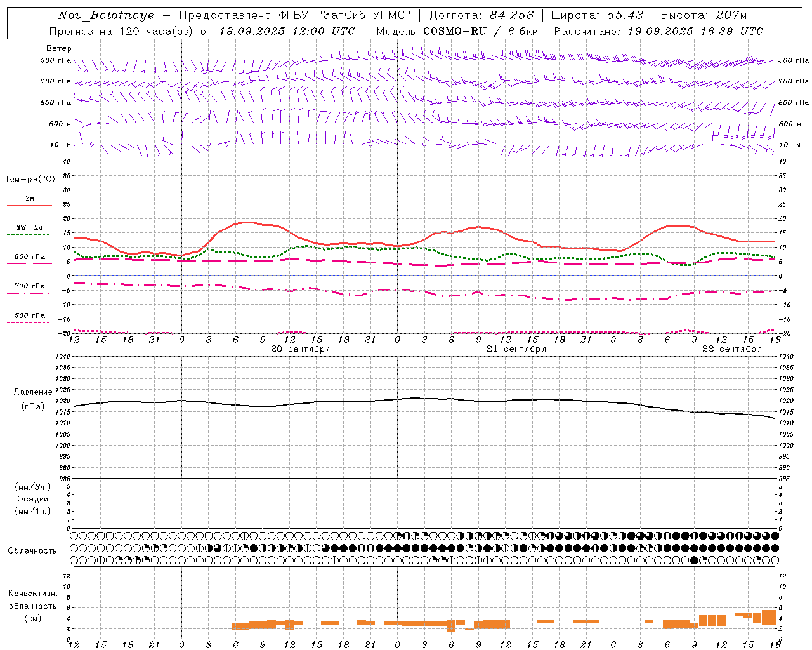Click the 'Высота: 207м' elevation text
The width and height of the screenshot is (812, 650).
(704, 15)
